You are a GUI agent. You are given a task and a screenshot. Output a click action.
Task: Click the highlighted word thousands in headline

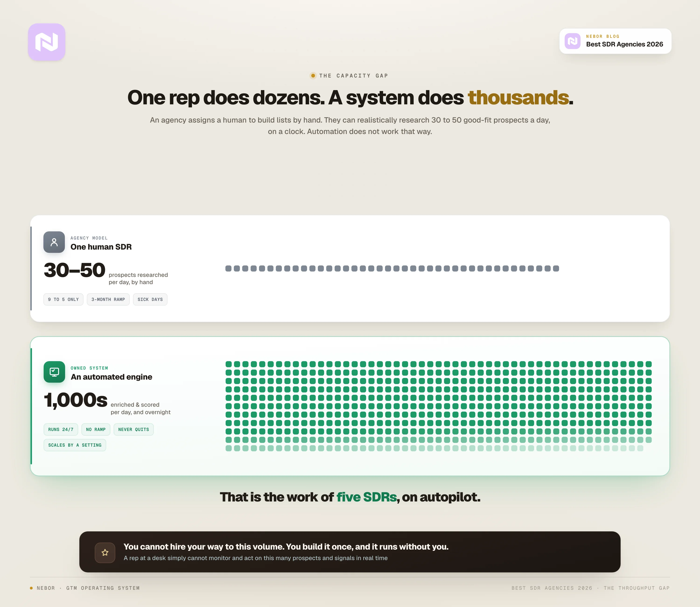518,98
